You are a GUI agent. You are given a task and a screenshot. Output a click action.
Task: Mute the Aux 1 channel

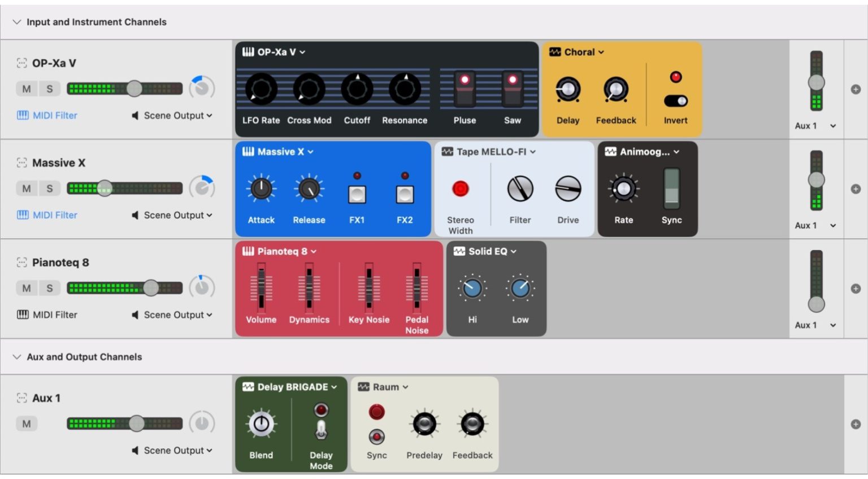(x=25, y=423)
